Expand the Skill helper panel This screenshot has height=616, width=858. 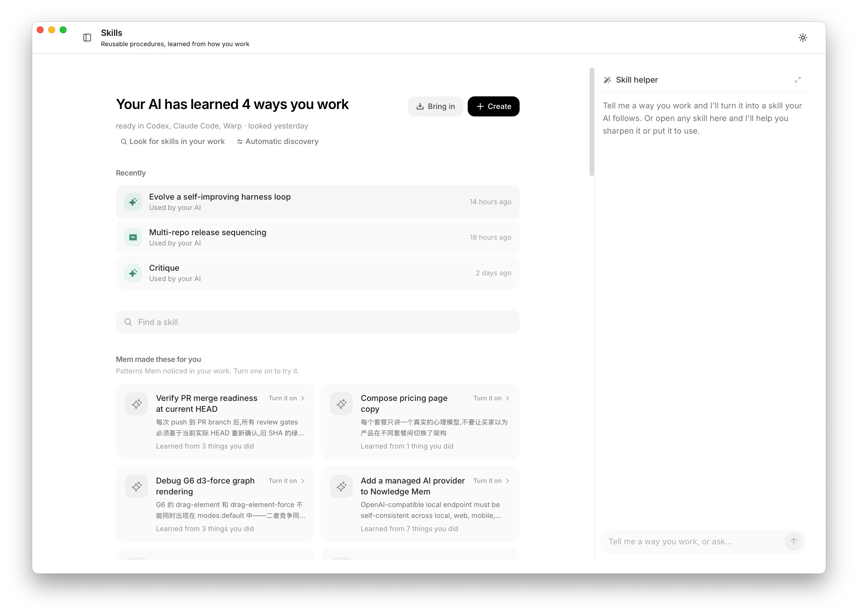797,80
